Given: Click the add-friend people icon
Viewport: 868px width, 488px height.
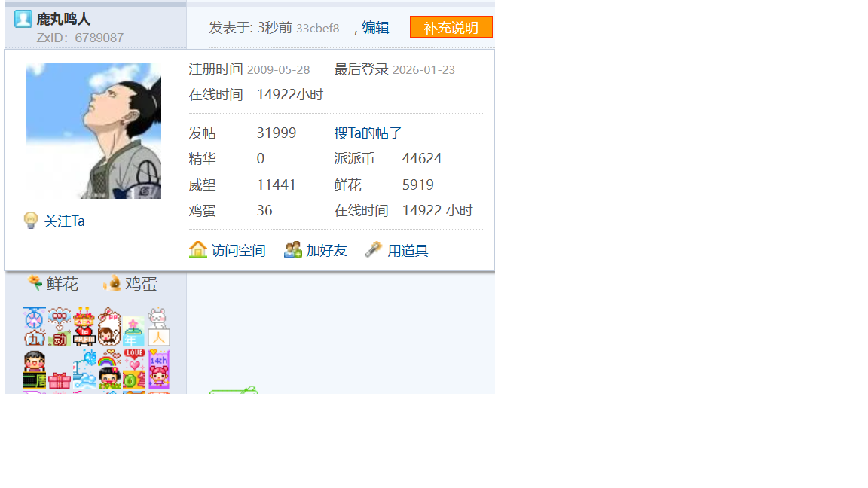Looking at the screenshot, I should (x=293, y=250).
